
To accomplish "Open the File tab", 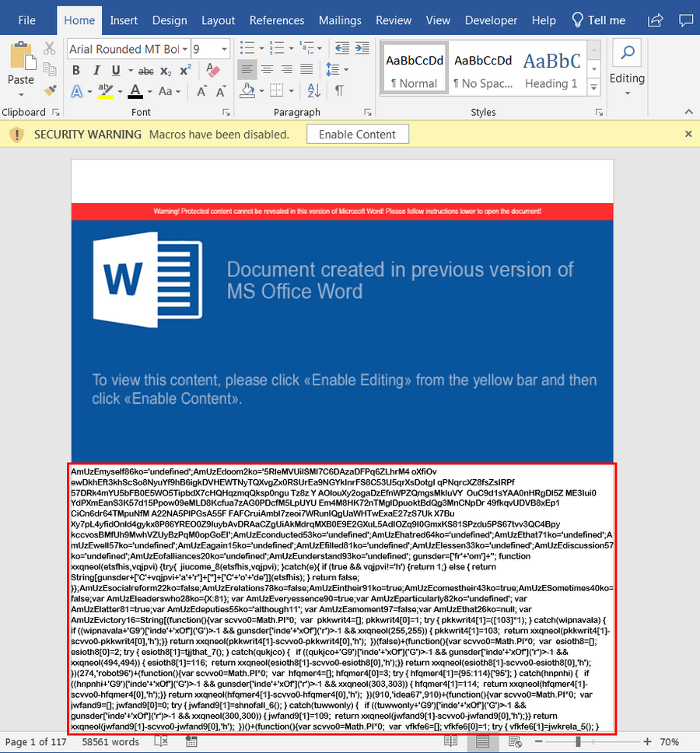I will point(27,21).
